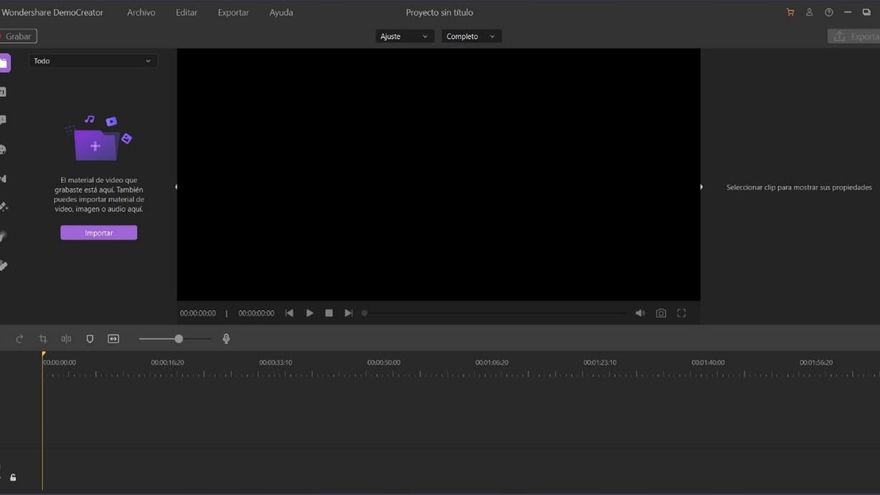Click the Grabar record button
The width and height of the screenshot is (880, 495).
coord(18,36)
